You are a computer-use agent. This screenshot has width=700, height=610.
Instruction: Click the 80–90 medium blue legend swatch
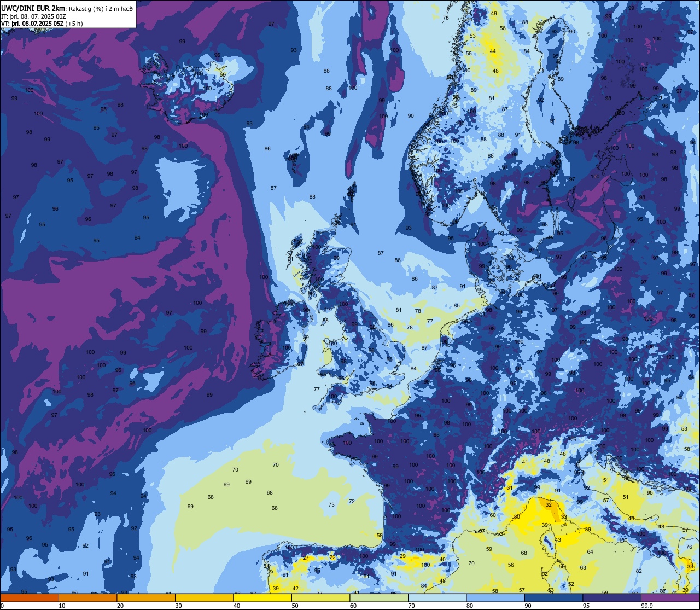[495, 598]
